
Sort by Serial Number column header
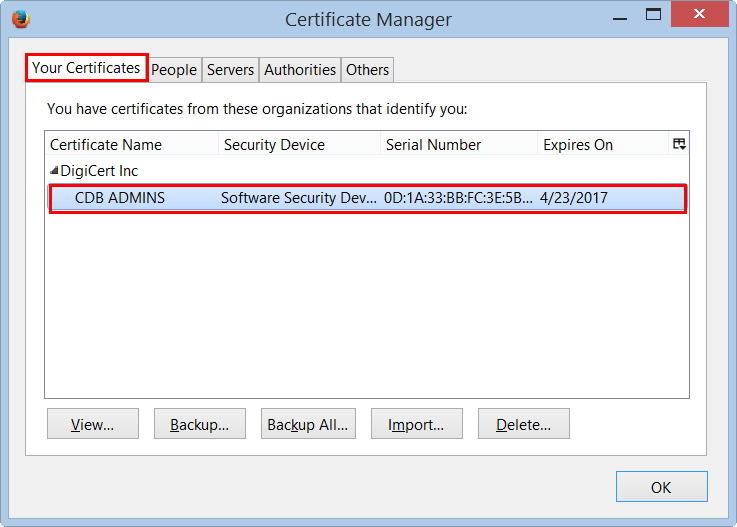point(459,144)
